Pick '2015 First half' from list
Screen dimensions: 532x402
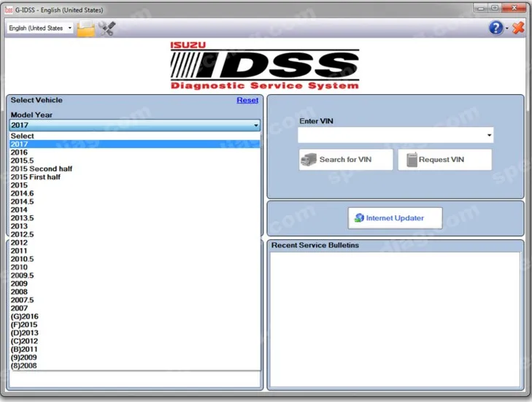pyautogui.click(x=135, y=177)
